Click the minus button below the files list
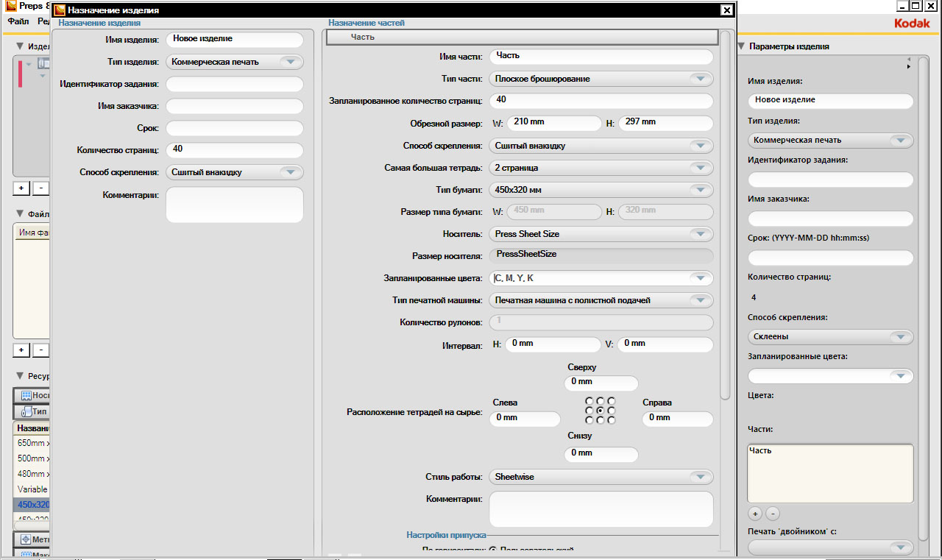Viewport: 942px width, 560px height. pyautogui.click(x=41, y=350)
